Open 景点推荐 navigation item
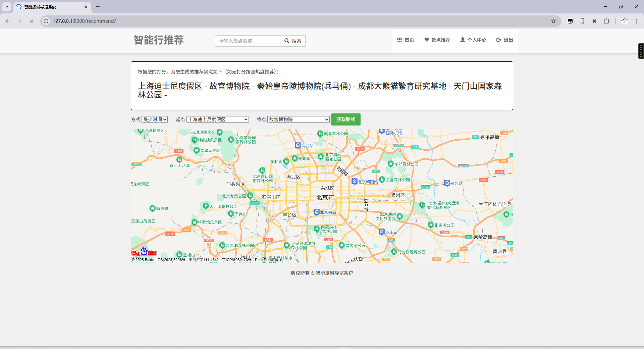The image size is (644, 349). [x=437, y=40]
